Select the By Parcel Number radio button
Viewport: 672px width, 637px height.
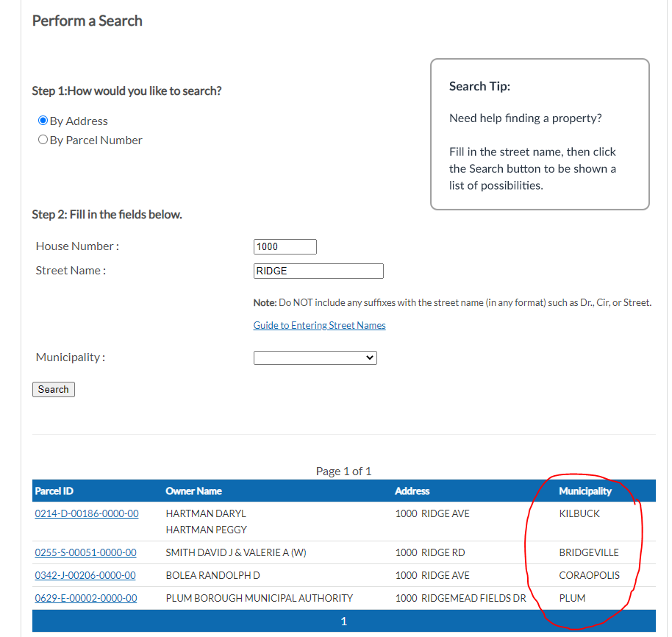pyautogui.click(x=43, y=139)
